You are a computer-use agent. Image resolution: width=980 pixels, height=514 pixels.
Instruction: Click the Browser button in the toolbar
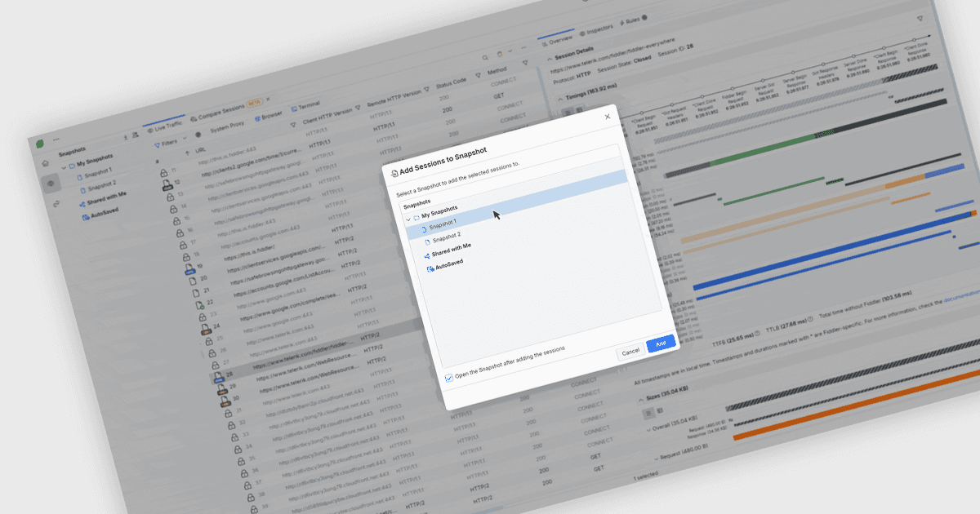(x=268, y=116)
